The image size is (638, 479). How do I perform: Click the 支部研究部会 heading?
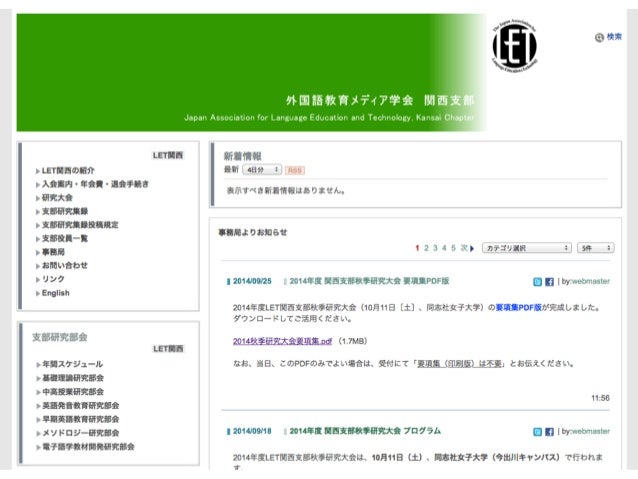[60, 337]
